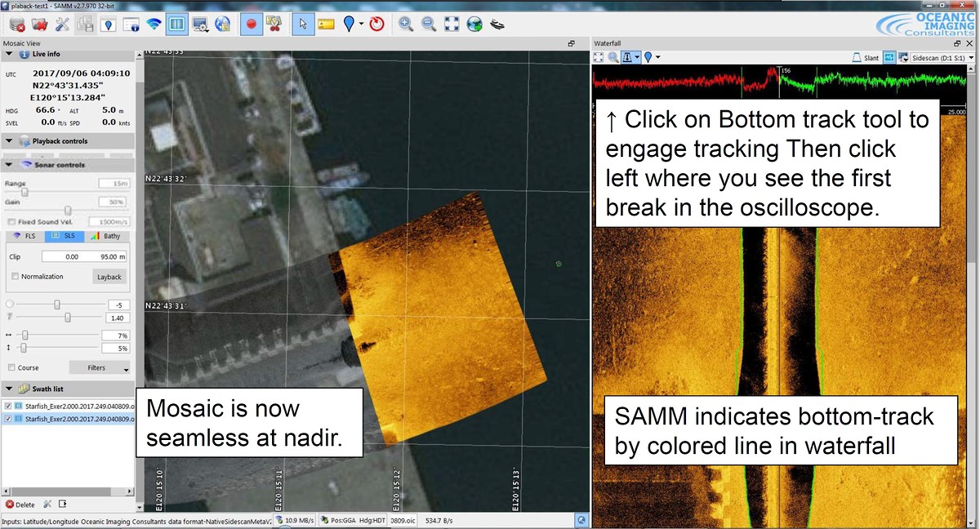Screen dimensions: 980x529
Task: Click the Range slider handle
Action: point(24,192)
